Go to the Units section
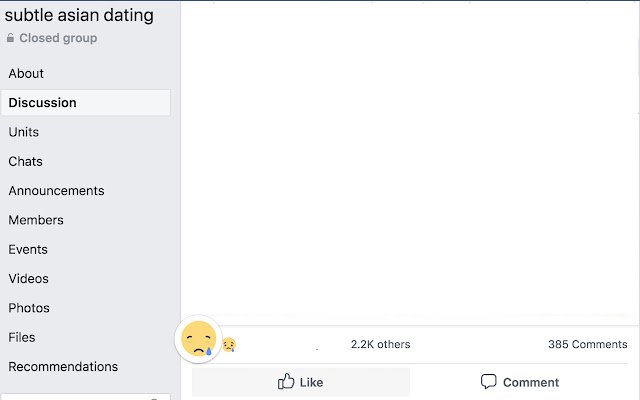This screenshot has height=400, width=640. [24, 132]
